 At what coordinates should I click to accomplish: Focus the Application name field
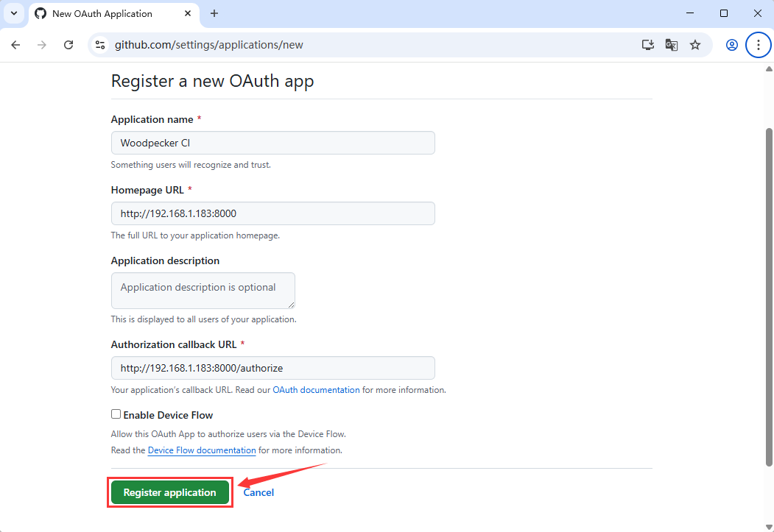click(273, 143)
